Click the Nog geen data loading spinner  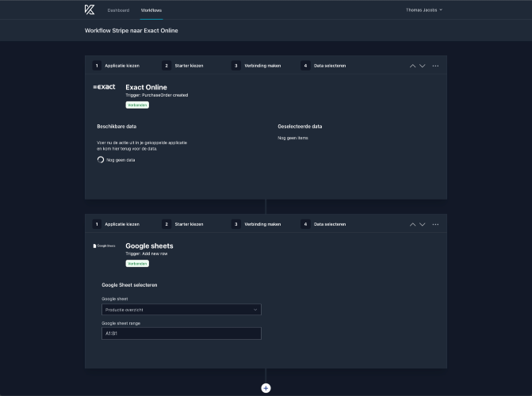tap(101, 160)
